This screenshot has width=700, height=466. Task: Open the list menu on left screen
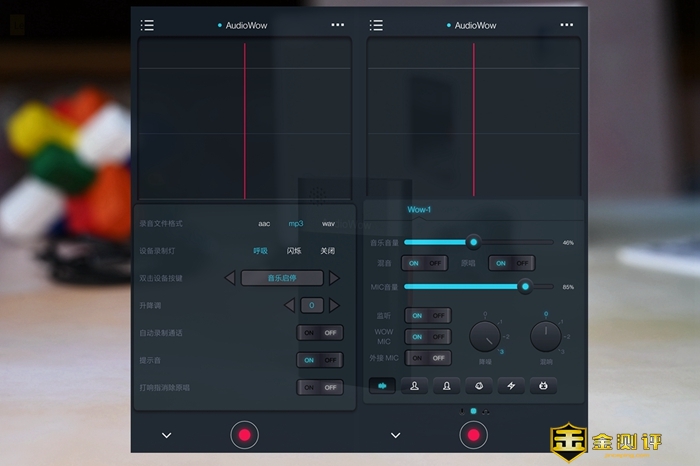click(x=147, y=25)
